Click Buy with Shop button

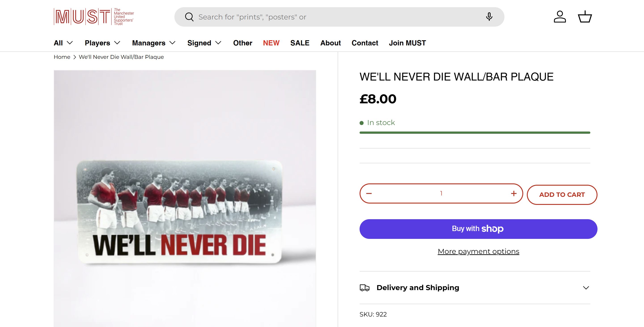point(478,229)
